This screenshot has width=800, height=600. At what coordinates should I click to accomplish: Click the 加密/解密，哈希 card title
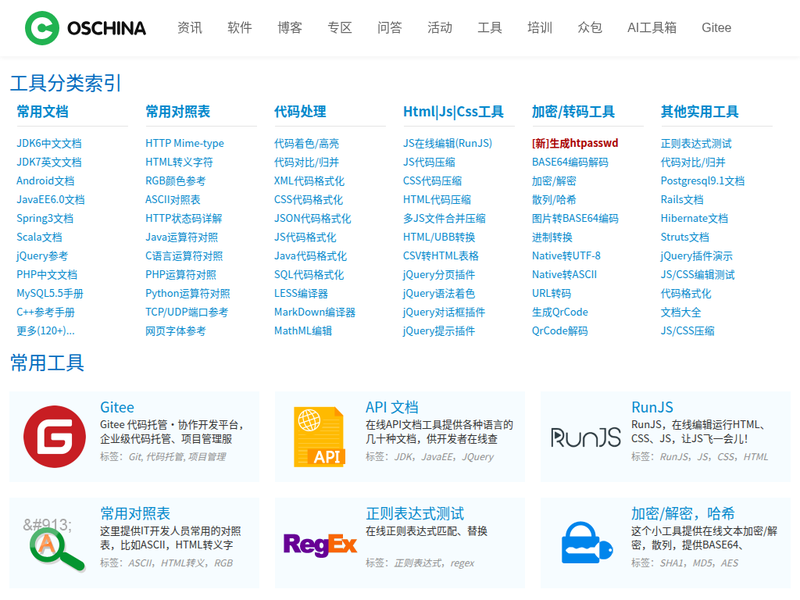pyautogui.click(x=683, y=513)
